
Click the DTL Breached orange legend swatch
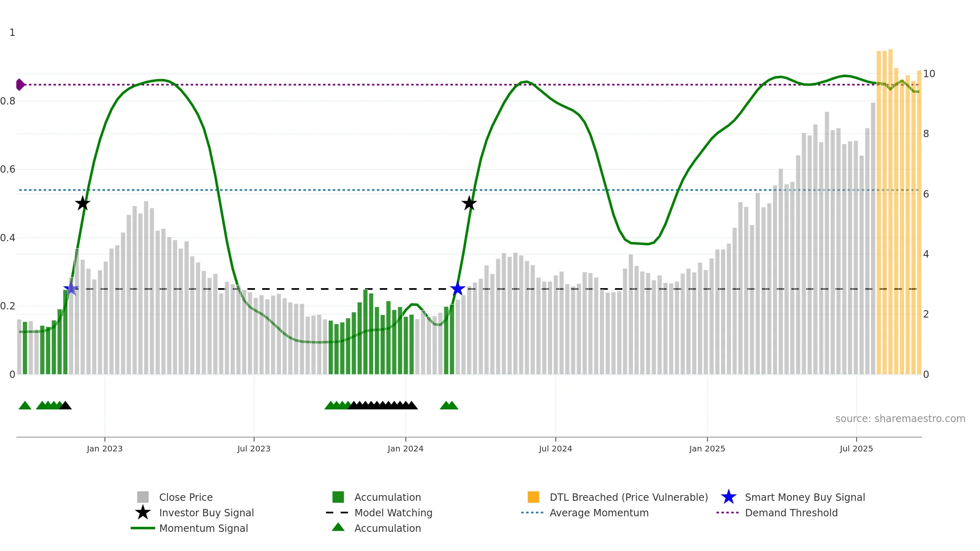[x=533, y=497]
